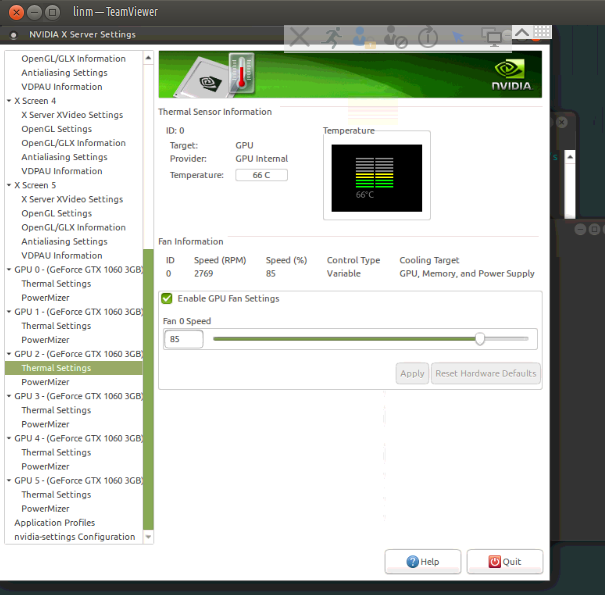Image resolution: width=605 pixels, height=595 pixels.
Task: Toggle Enable GPU Fan Settings checkbox
Action: [x=167, y=298]
